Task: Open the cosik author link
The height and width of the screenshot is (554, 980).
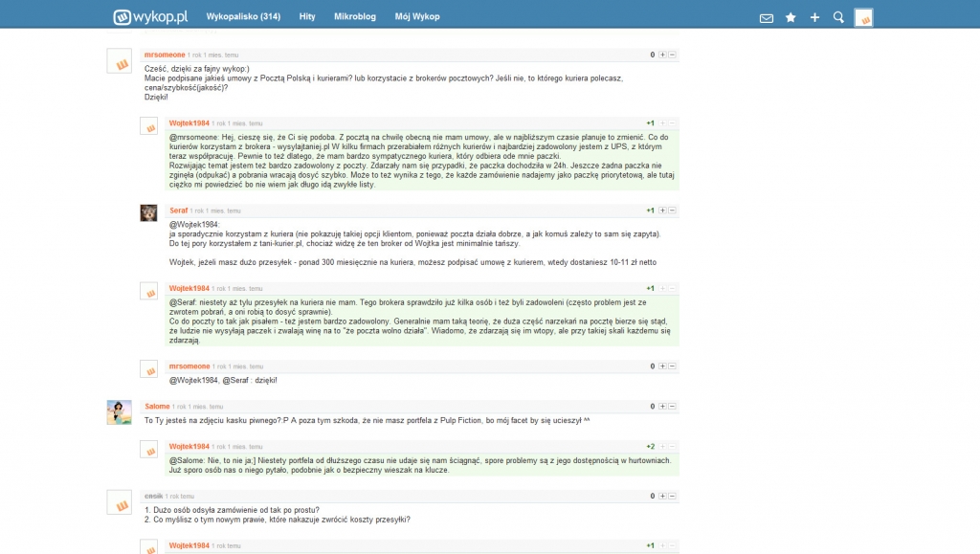Action: (x=153, y=496)
